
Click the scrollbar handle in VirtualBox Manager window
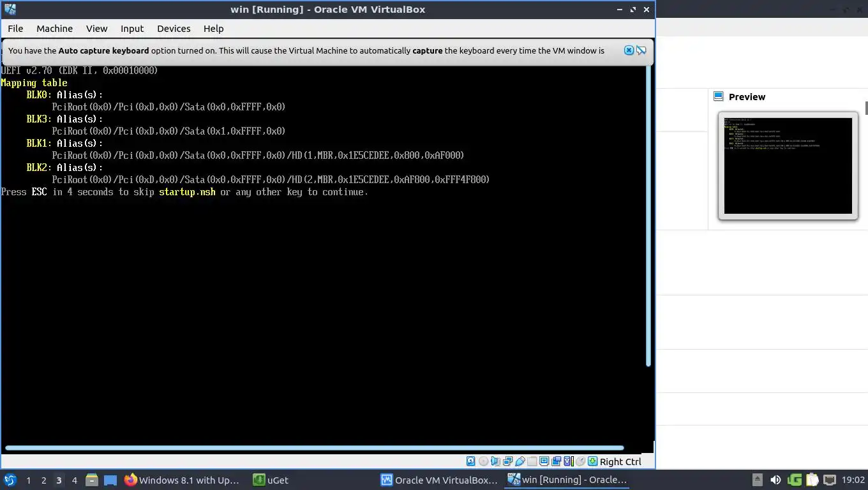(866, 108)
